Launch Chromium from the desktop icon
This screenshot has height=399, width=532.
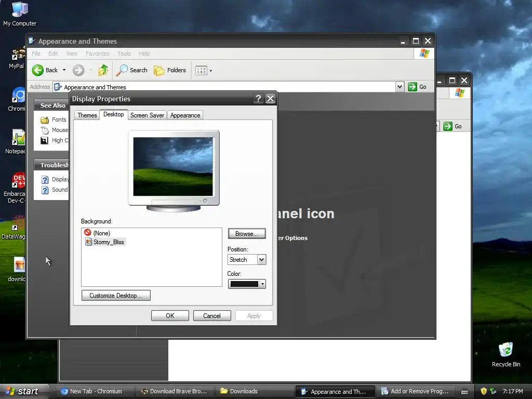[17, 99]
